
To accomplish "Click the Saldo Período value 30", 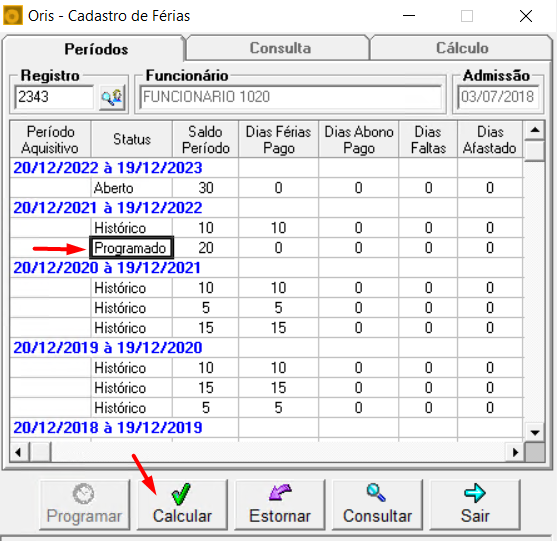I will (x=205, y=188).
